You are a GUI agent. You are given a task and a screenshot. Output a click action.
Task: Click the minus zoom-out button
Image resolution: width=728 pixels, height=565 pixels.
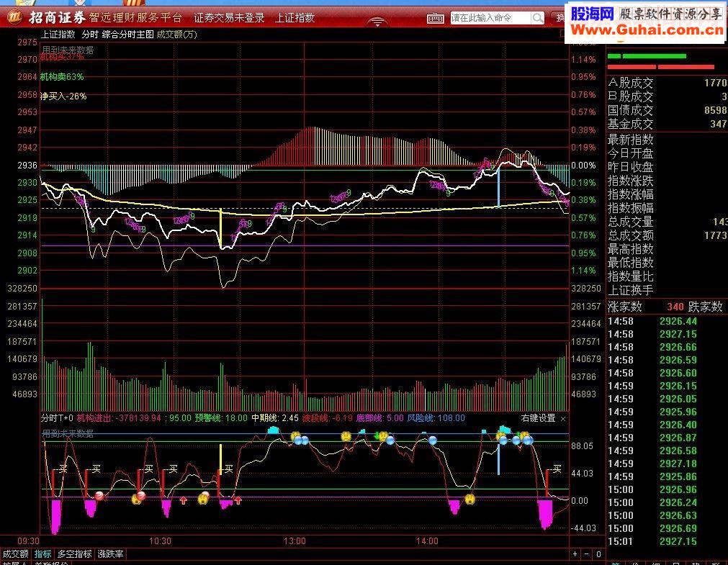click(586, 554)
